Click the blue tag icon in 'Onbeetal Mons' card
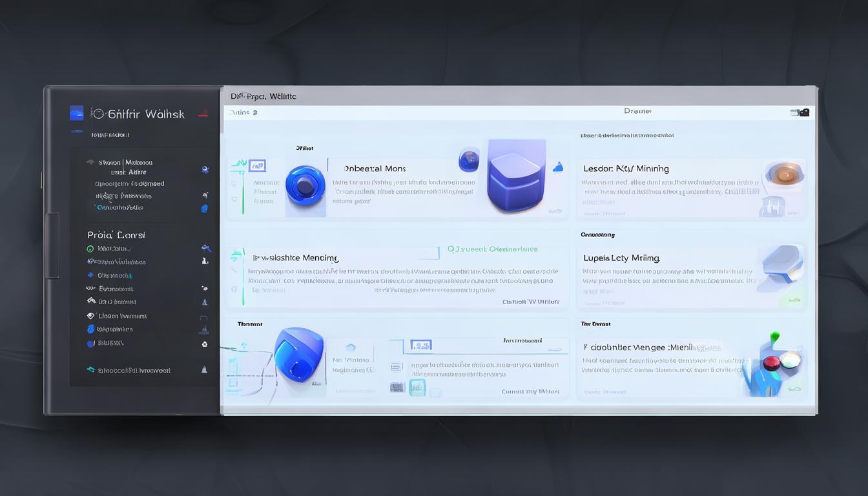The image size is (868, 496). coord(257,166)
